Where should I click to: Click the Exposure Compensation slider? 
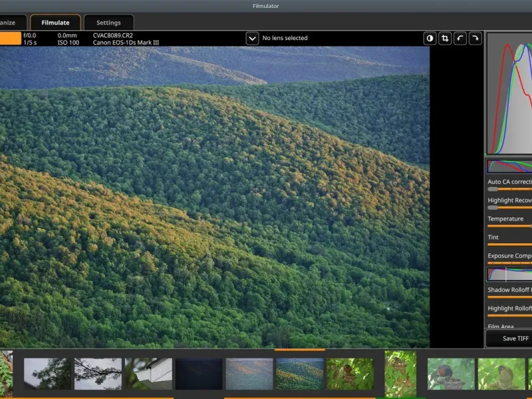510,263
